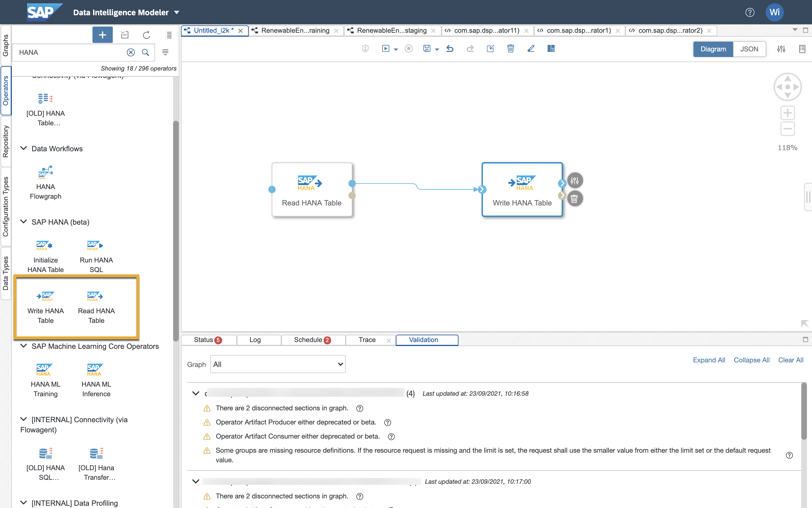The height and width of the screenshot is (508, 812).
Task: Select HANA Flowgraph operator
Action: coord(46,182)
